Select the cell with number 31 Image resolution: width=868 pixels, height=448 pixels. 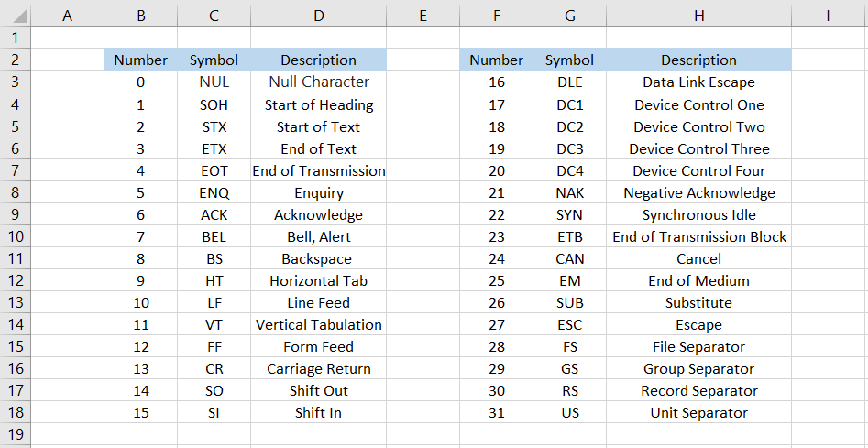click(x=496, y=412)
